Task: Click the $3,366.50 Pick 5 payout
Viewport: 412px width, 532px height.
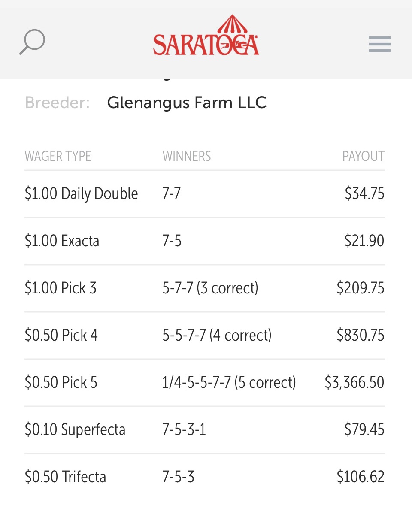Action: (354, 382)
